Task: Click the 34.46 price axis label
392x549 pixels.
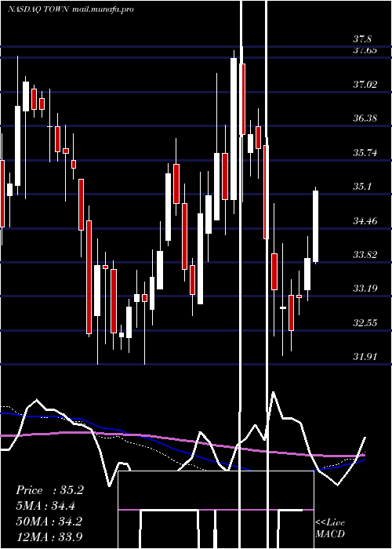Action: pyautogui.click(x=365, y=221)
